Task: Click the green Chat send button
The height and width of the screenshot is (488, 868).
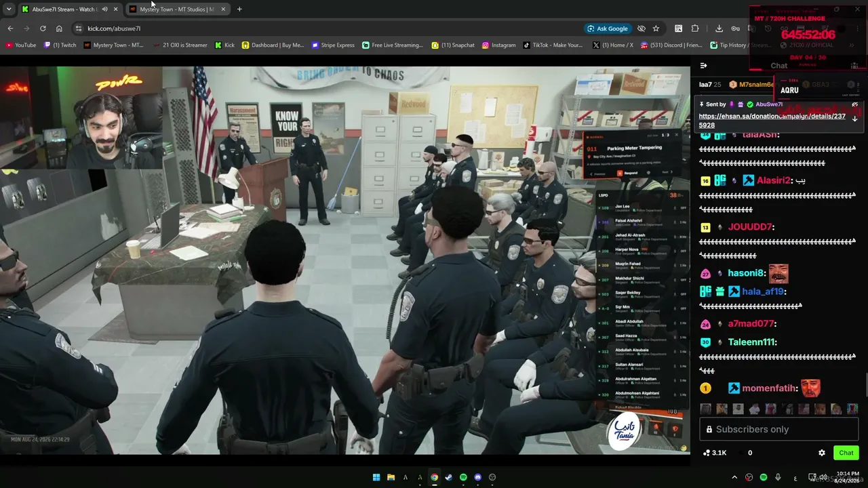Action: (x=846, y=453)
